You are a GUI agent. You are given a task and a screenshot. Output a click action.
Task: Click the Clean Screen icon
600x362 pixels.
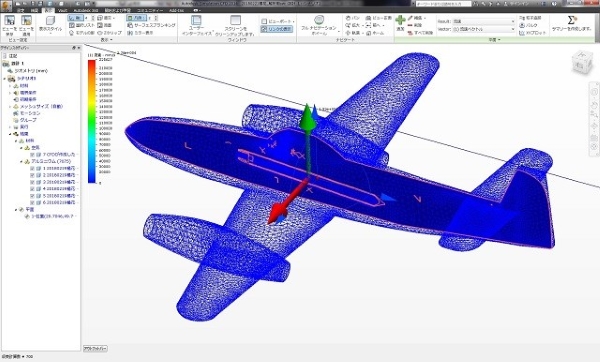235,21
